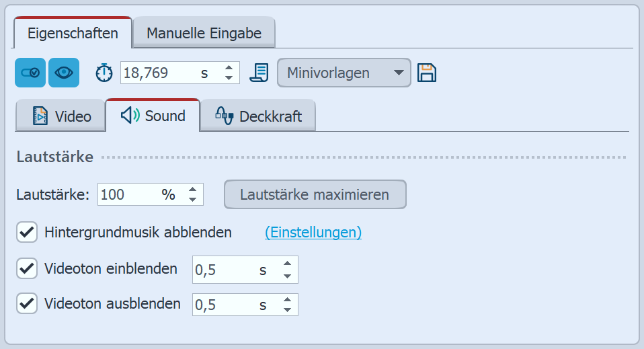644x349 pixels.
Task: Switch to Manuelle Eingabe tab
Action: click(x=204, y=33)
